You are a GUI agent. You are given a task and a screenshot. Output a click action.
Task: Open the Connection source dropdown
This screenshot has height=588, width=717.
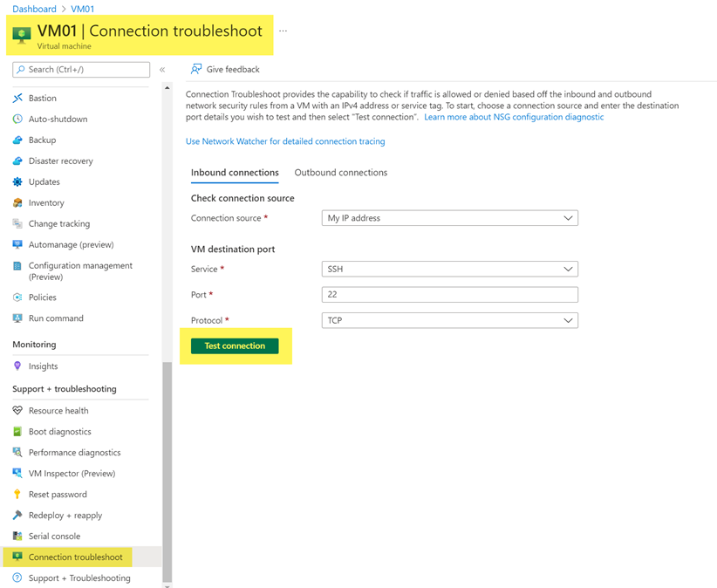point(449,218)
